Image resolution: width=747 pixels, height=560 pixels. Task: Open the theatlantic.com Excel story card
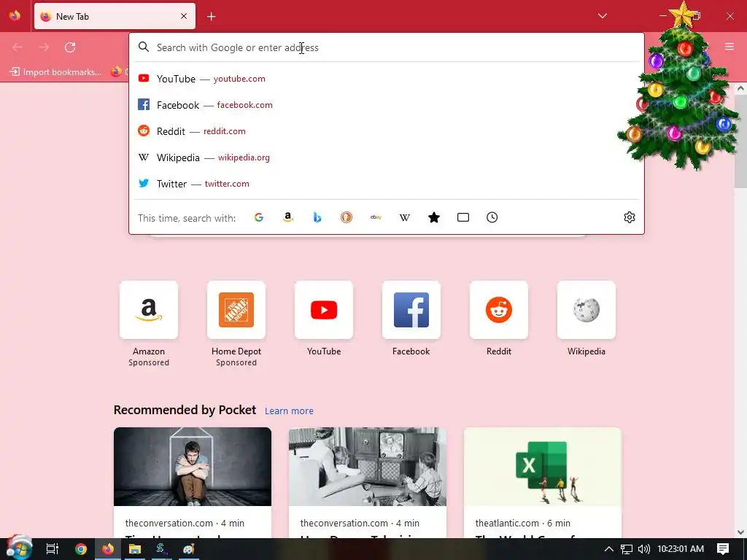pos(543,483)
